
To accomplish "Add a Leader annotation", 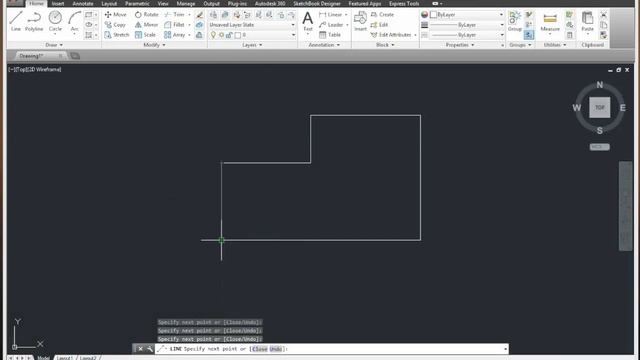I will click(331, 24).
